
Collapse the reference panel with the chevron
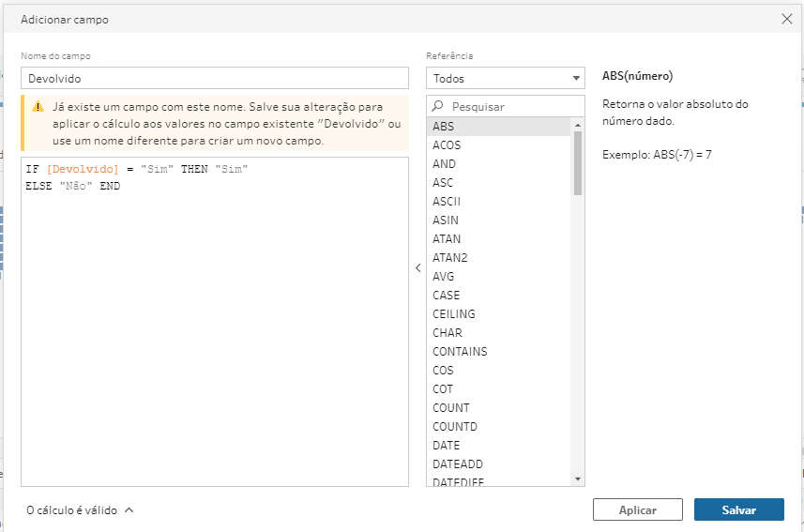coord(417,267)
